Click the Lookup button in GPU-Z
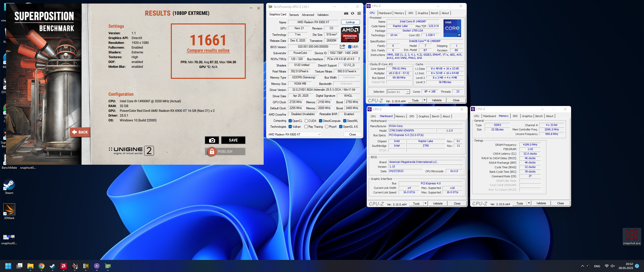644x272 pixels. coord(350,22)
